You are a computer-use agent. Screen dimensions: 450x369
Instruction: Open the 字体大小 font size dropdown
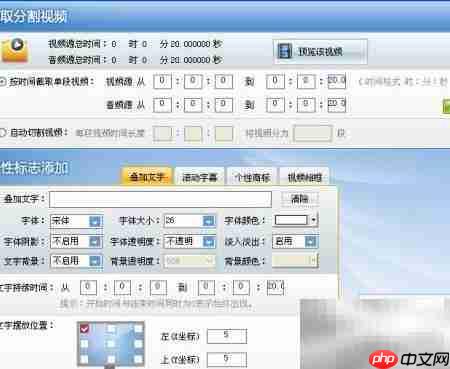[190, 221]
